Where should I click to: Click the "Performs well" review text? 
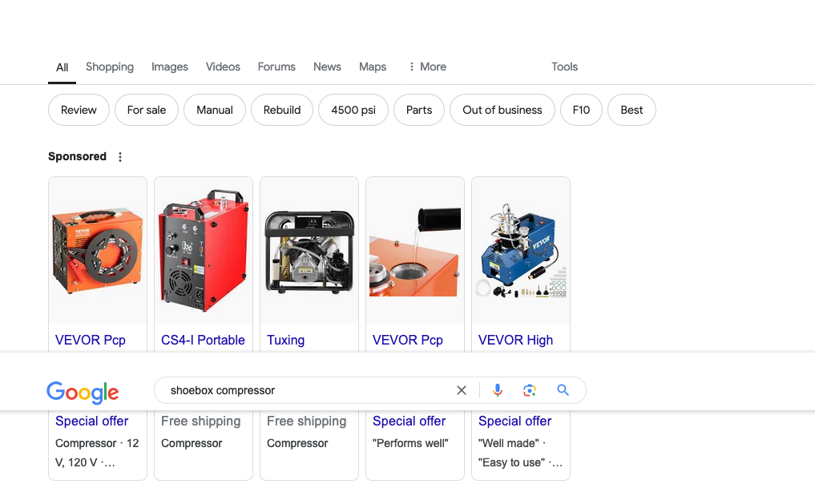click(410, 443)
